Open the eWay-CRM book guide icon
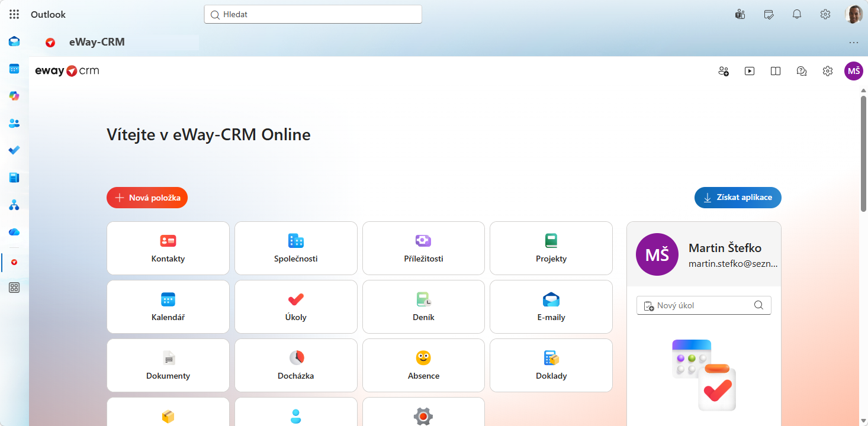Screen dimensions: 868x426 point(776,71)
